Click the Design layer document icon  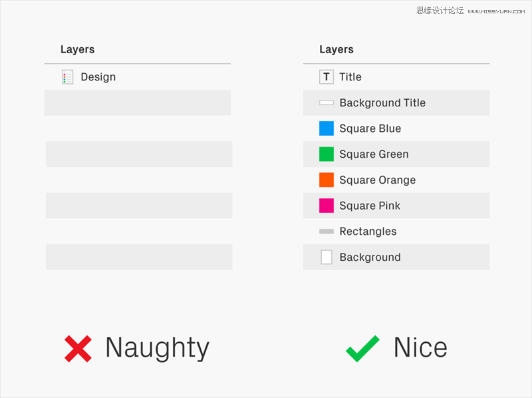pos(68,77)
